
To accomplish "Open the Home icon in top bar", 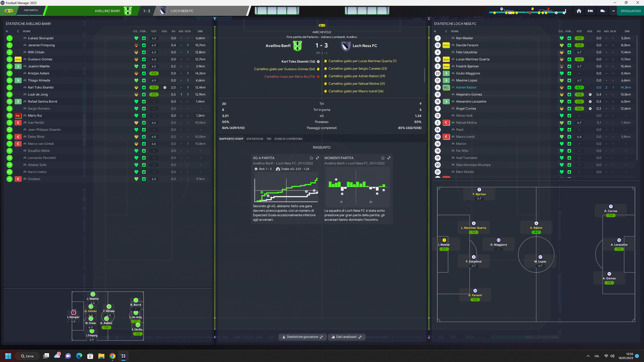I will pyautogui.click(x=579, y=11).
